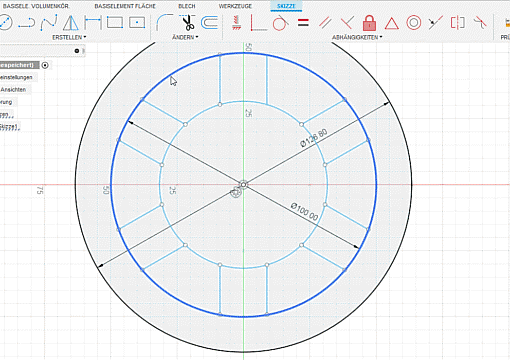Click the Ø100.00 dimension label

[x=305, y=211]
